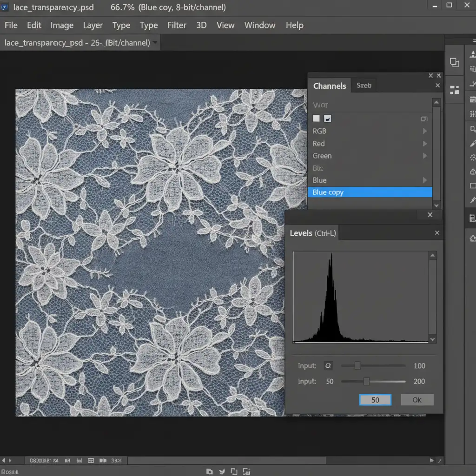The image size is (476, 476).
Task: Click the overlapping squares icon in right dock
Action: (x=455, y=63)
